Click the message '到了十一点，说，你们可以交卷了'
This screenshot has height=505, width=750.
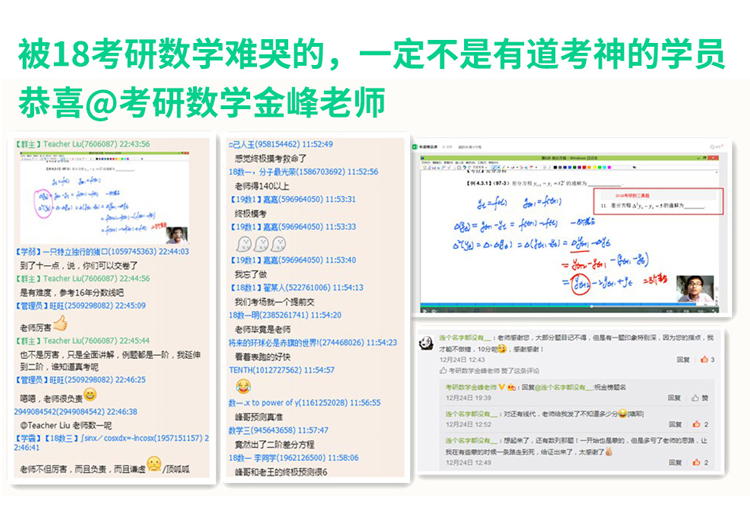(79, 265)
